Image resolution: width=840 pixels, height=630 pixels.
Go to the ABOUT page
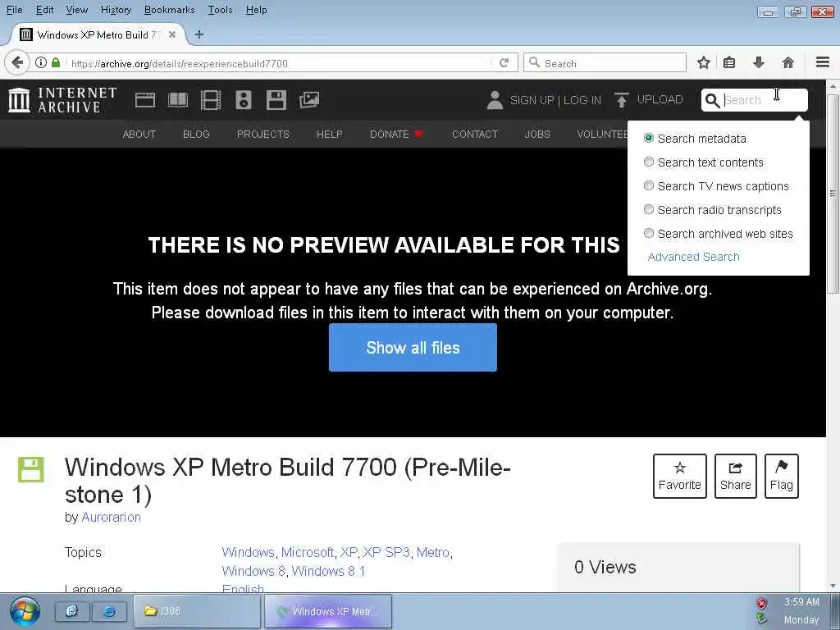(x=139, y=134)
